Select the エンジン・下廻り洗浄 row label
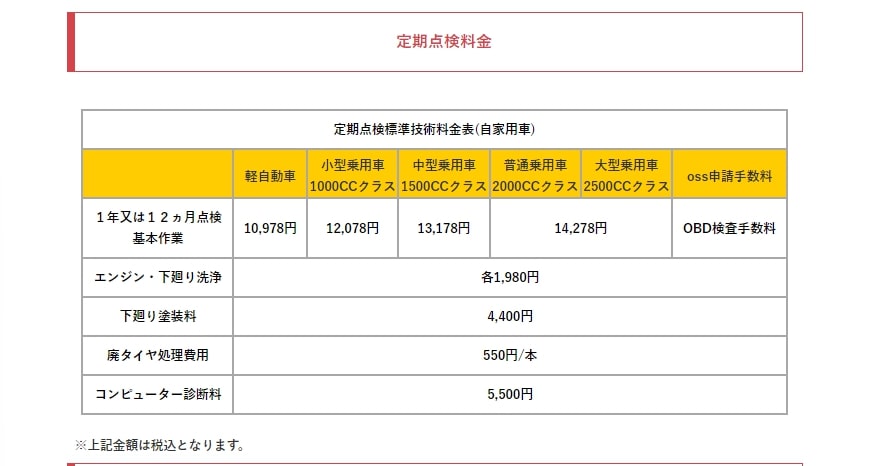Image resolution: width=873 pixels, height=466 pixels. tap(157, 277)
